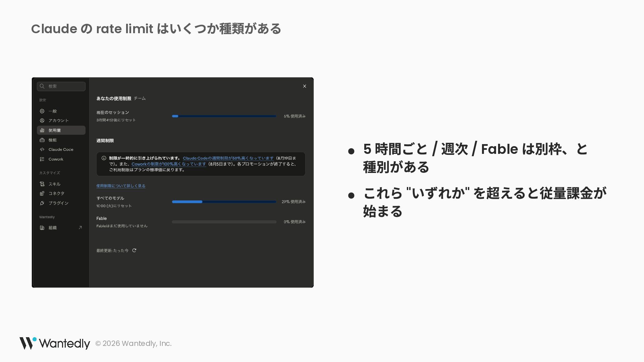Viewport: 644px width, 362px height.
Task: Click the external link arrow on the 組織 row
Action: (x=80, y=228)
